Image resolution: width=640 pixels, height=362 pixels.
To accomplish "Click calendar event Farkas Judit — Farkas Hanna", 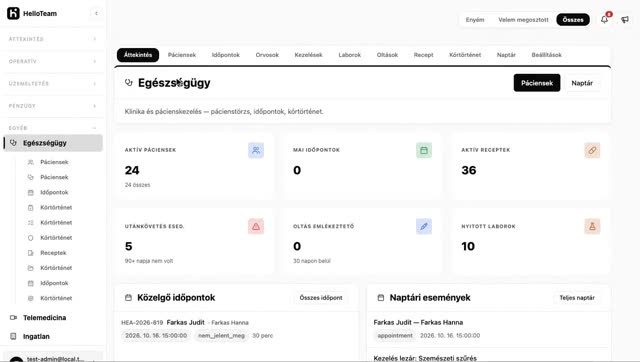I will 418,322.
